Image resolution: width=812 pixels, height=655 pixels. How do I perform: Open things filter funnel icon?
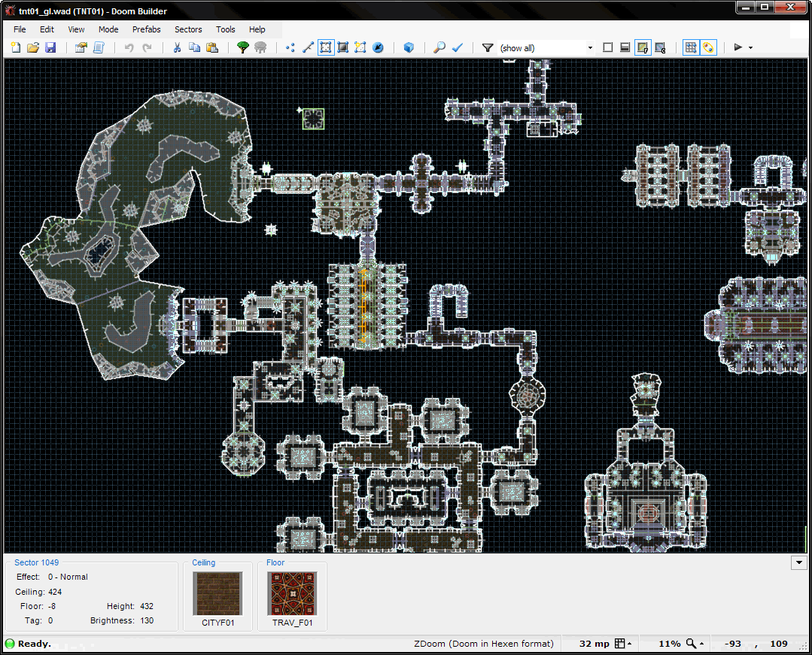tap(488, 47)
